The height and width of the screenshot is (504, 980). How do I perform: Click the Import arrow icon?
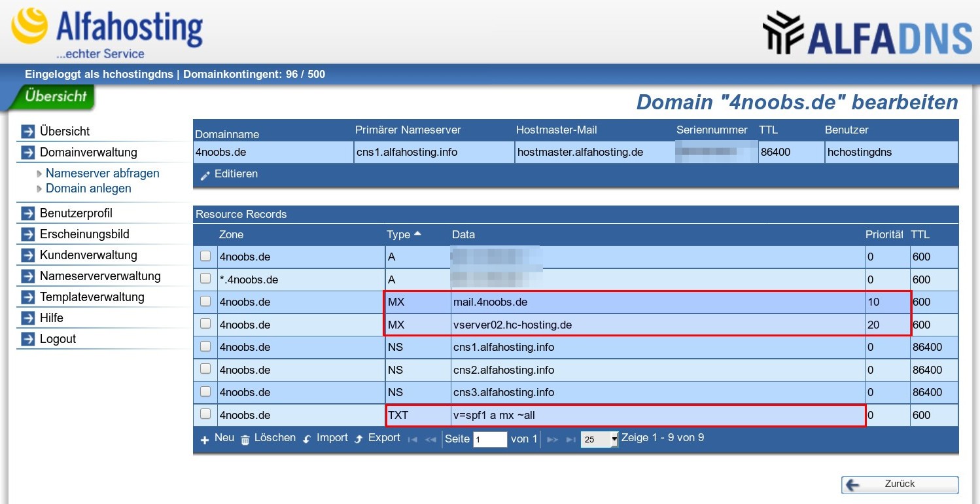307,440
